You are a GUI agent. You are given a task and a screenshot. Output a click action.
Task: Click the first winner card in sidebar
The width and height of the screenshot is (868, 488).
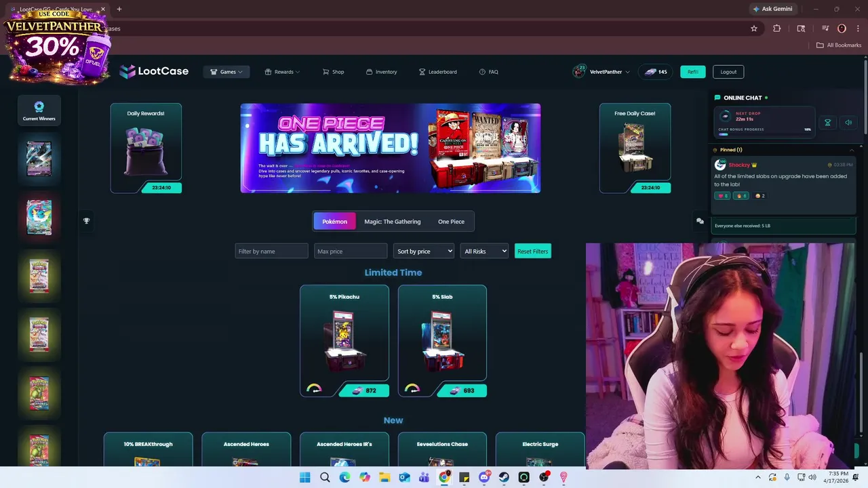tap(39, 159)
